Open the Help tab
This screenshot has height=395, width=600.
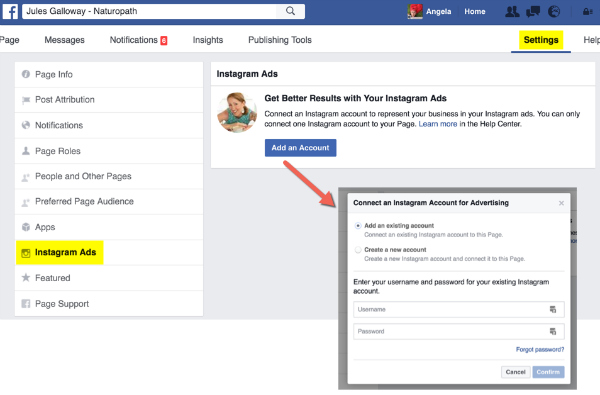[x=592, y=40]
